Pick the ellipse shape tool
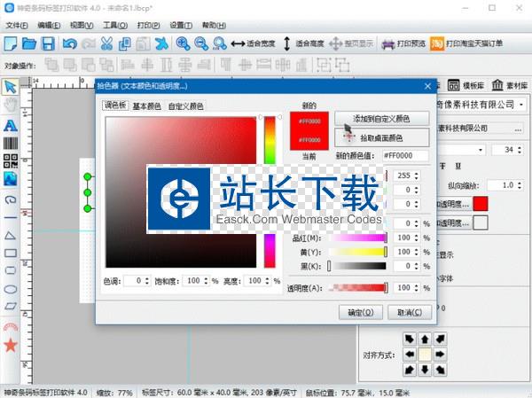This screenshot has height=398, width=532. coord(11,289)
